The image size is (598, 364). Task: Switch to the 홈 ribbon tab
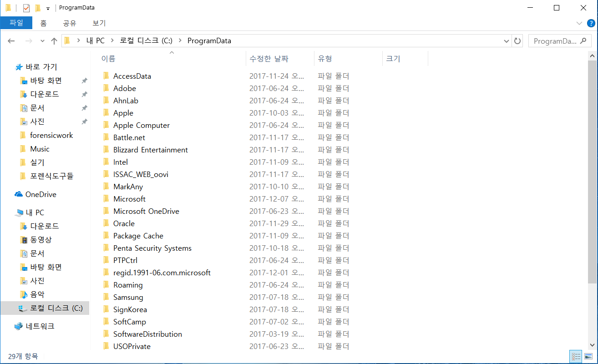pyautogui.click(x=43, y=23)
